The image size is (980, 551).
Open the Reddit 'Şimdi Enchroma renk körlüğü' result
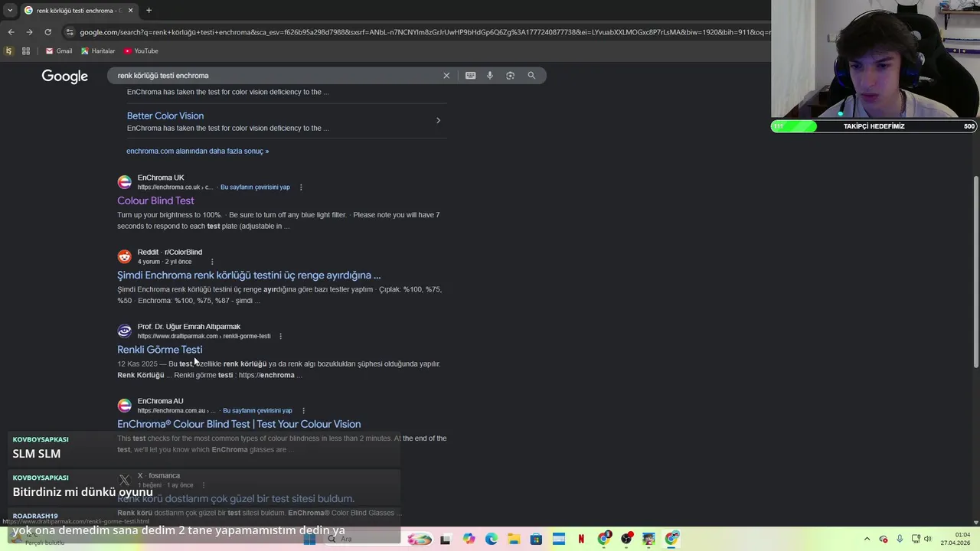click(x=249, y=275)
